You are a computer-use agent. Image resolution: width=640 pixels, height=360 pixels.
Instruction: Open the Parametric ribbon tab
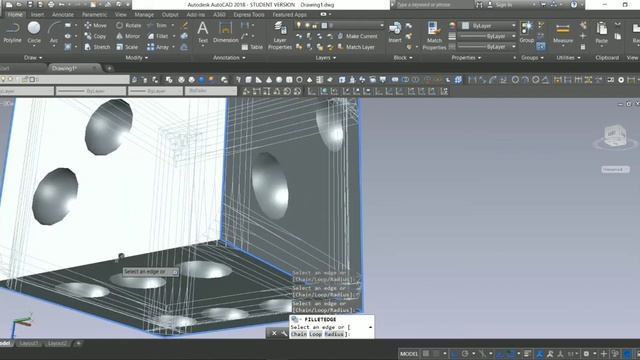click(95, 14)
